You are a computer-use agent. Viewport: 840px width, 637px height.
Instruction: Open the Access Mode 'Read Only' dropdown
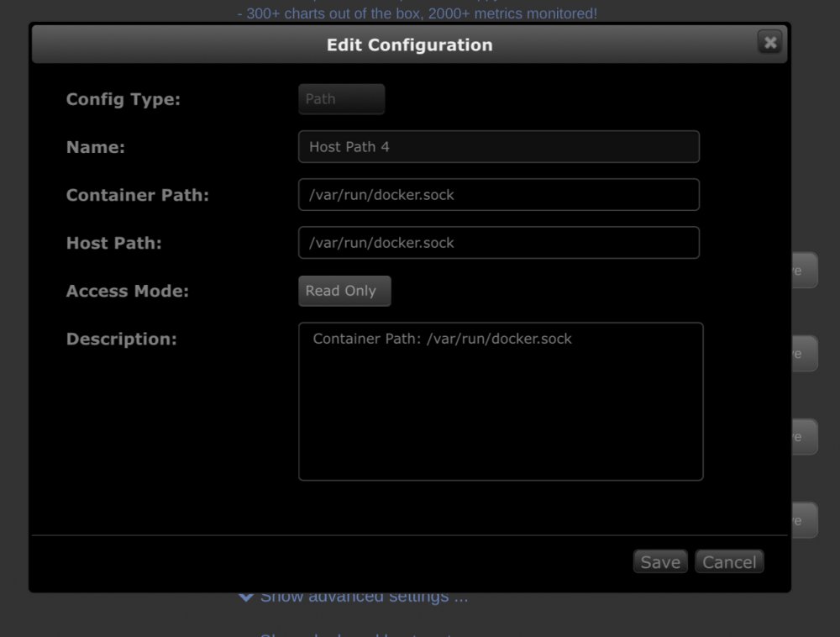[344, 291]
